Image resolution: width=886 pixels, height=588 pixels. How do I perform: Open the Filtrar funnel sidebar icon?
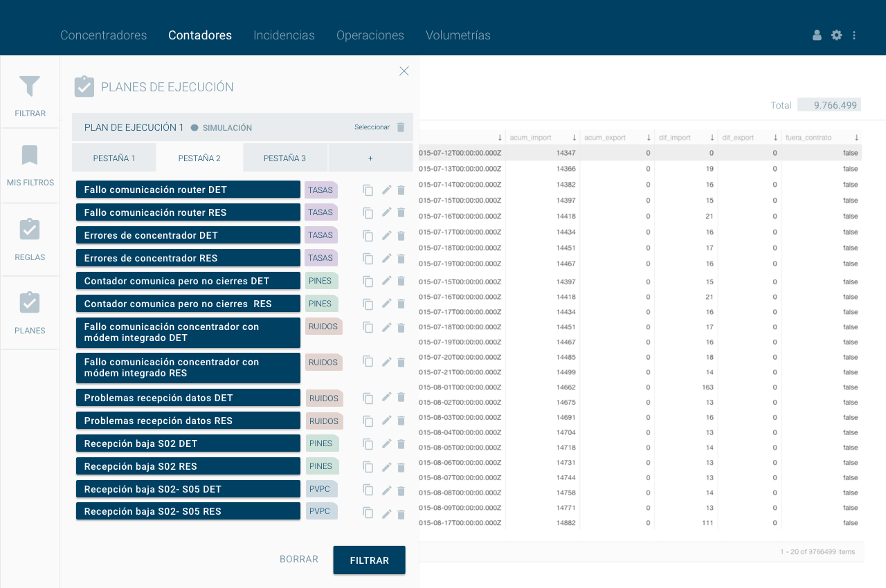coord(30,86)
